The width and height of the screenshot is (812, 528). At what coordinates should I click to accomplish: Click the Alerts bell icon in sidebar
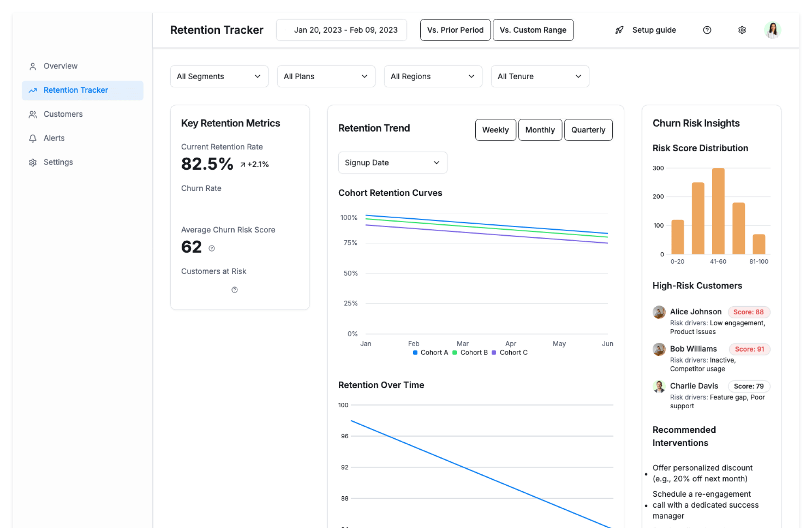33,138
